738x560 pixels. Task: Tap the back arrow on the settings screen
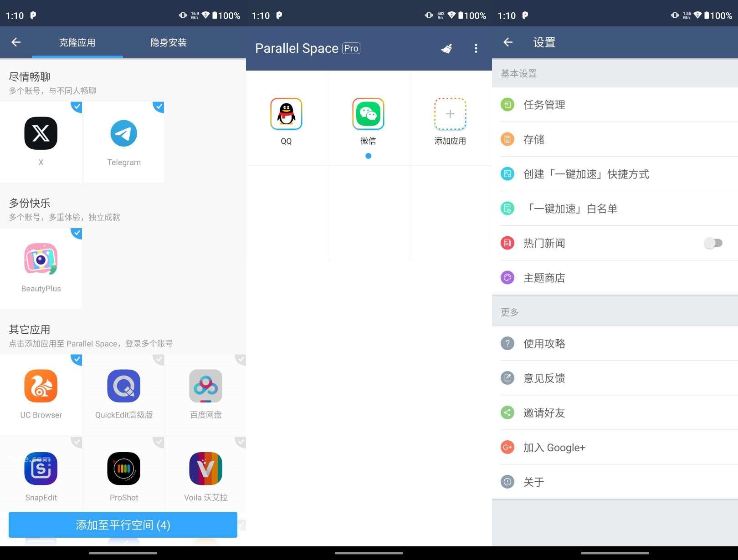pyautogui.click(x=507, y=42)
